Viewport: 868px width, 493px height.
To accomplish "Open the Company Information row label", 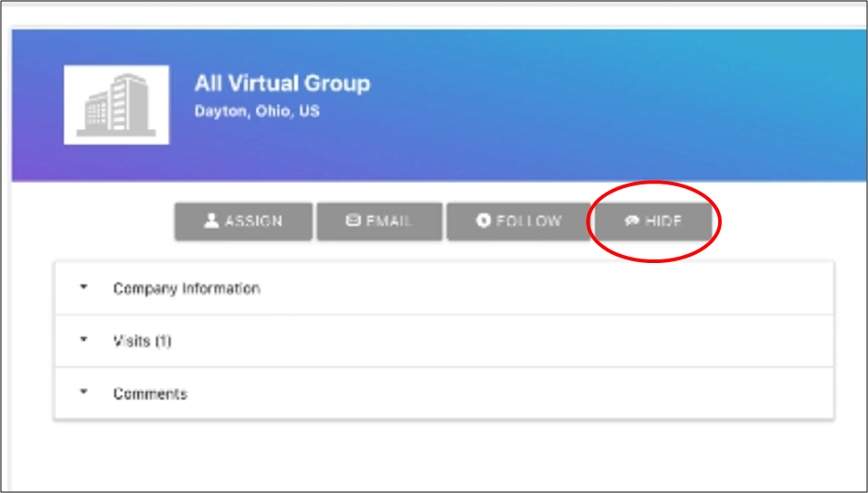I will point(186,289).
